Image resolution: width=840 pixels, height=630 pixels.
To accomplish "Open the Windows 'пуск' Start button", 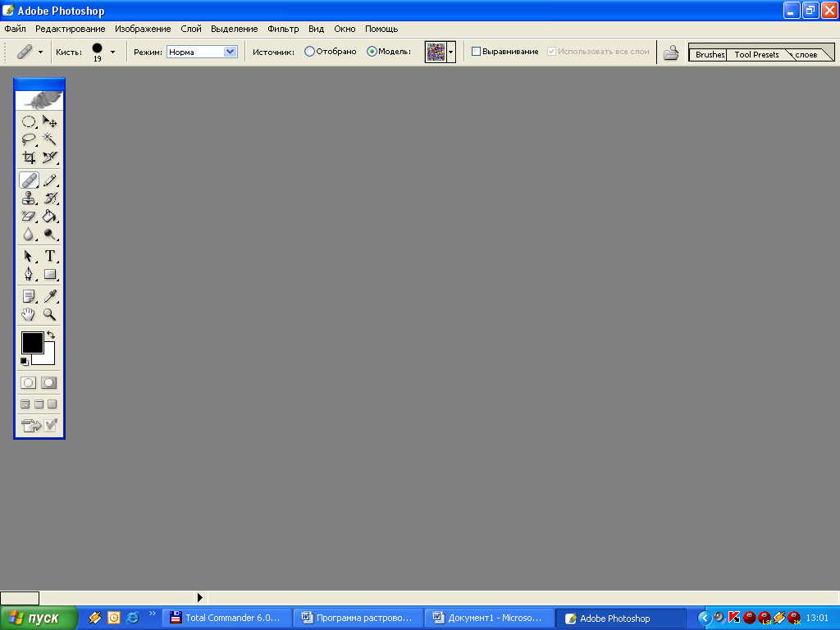I will tap(39, 619).
